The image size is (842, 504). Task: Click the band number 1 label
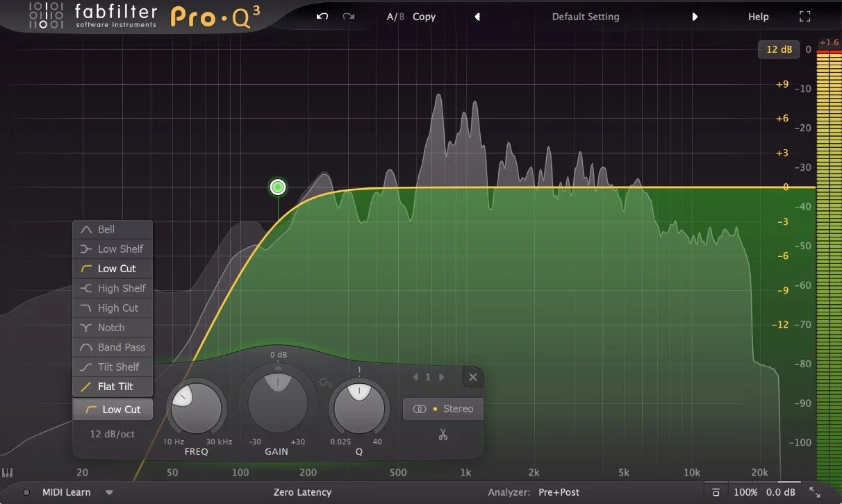[x=428, y=377]
